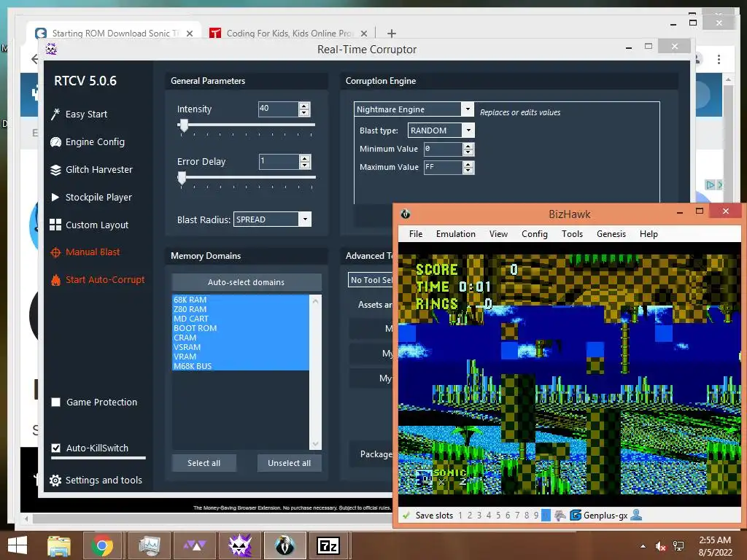This screenshot has width=747, height=560.
Task: Click the Unselect all button
Action: 289,463
